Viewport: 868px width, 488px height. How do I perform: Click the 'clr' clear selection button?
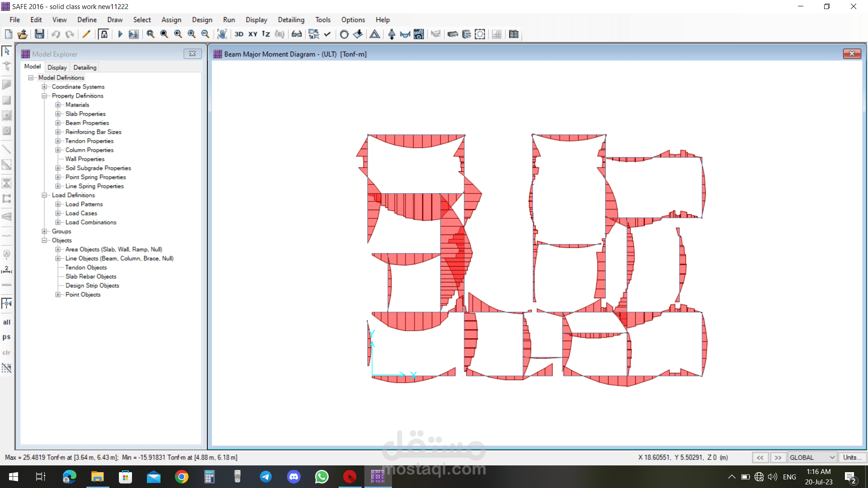(7, 352)
